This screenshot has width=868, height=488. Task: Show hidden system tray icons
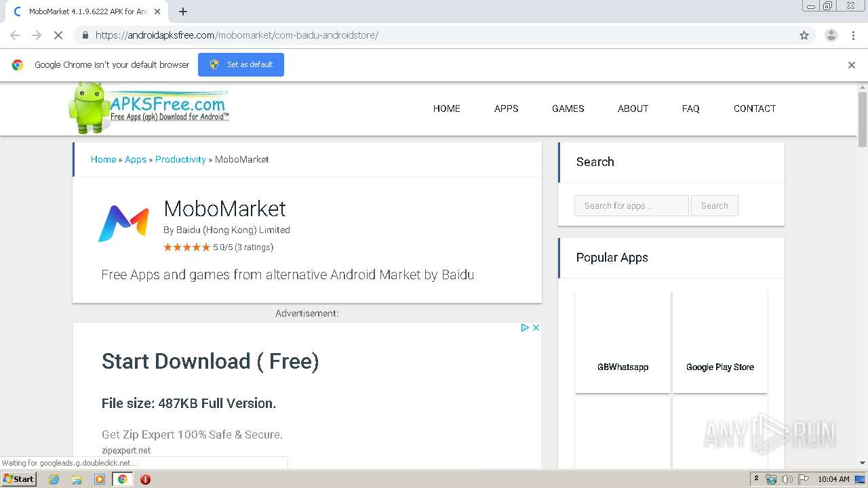[756, 479]
